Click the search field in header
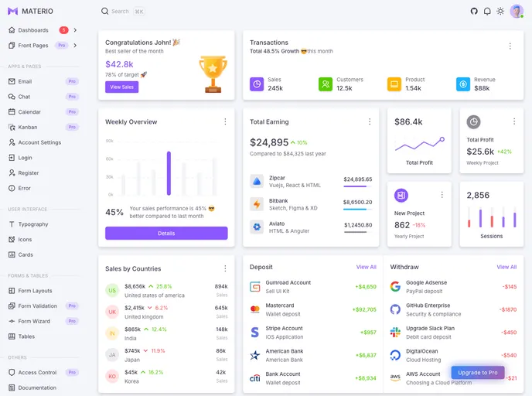The width and height of the screenshot is (532, 396). pos(122,12)
